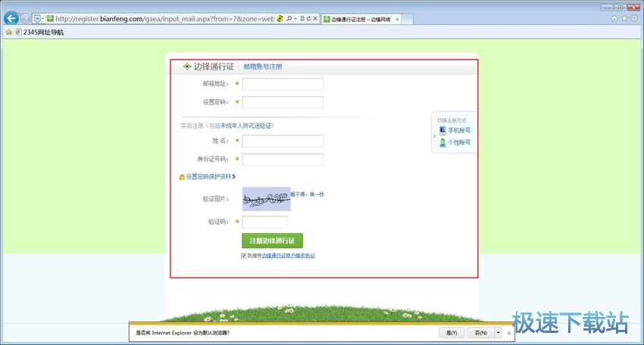Focus the 验证码 input field

point(265,222)
